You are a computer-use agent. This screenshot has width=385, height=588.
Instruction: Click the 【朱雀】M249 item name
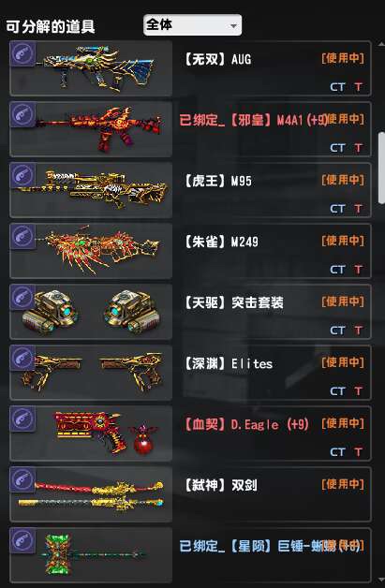[x=221, y=242]
